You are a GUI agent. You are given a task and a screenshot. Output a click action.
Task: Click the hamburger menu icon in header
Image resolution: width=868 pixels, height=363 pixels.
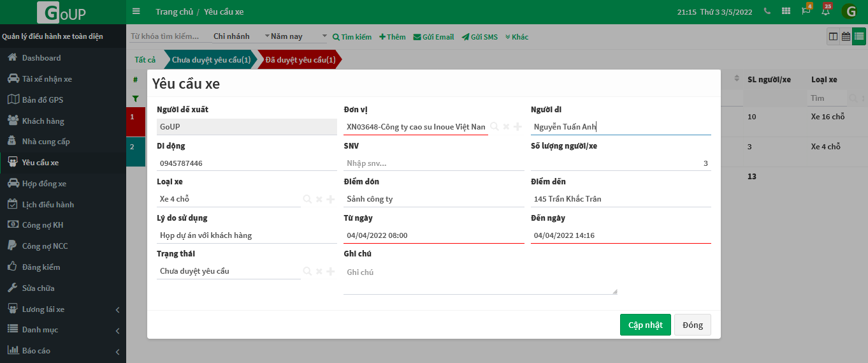click(x=136, y=11)
